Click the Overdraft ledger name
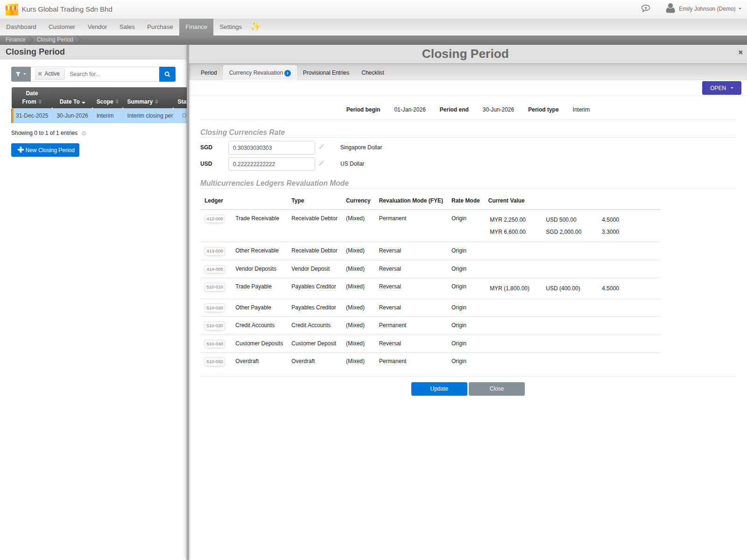Screen dimensions: 747x560 [247, 361]
